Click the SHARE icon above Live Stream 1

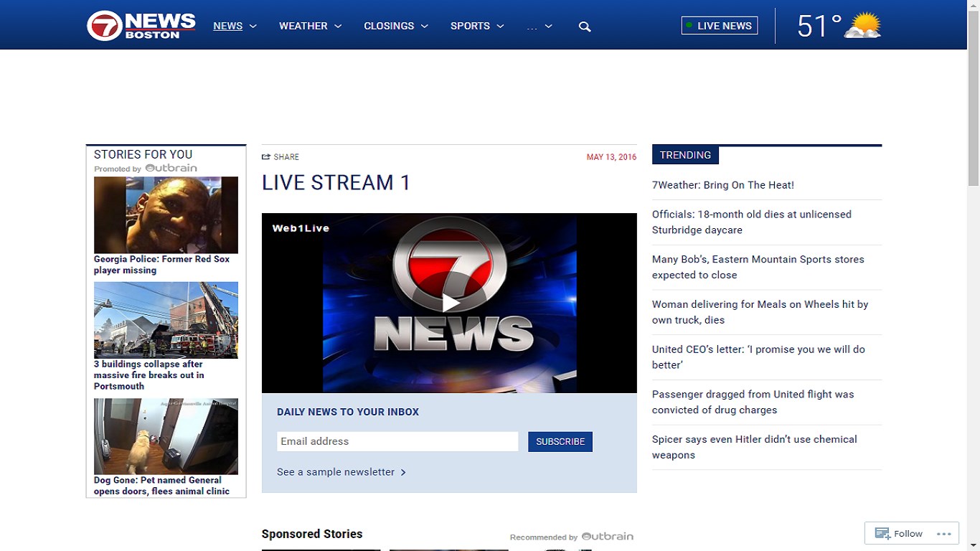(268, 156)
